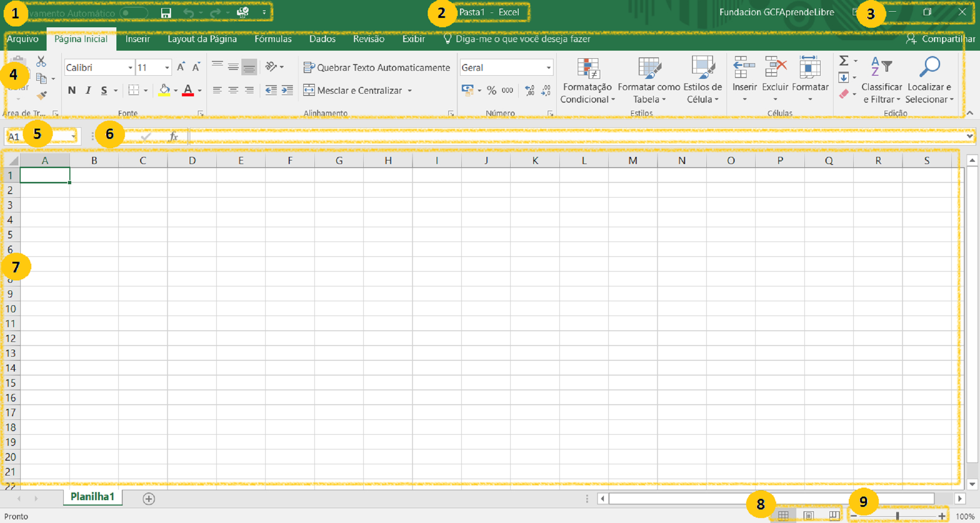980x523 pixels.
Task: Click the percent style icon
Action: point(491,91)
